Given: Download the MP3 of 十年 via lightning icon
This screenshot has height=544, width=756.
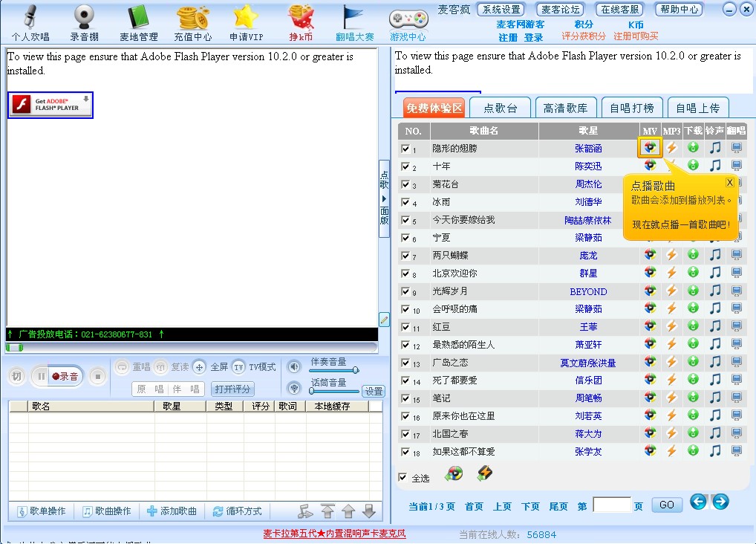Looking at the screenshot, I should click(671, 165).
